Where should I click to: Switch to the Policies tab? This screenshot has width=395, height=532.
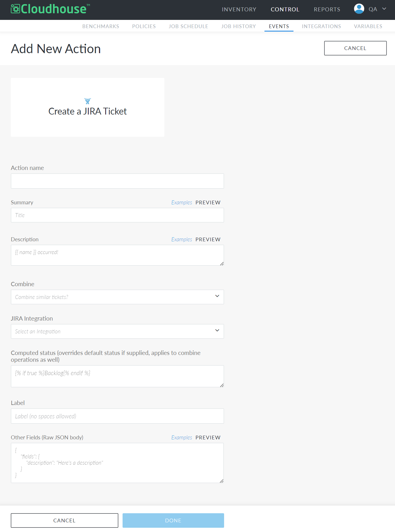click(144, 26)
